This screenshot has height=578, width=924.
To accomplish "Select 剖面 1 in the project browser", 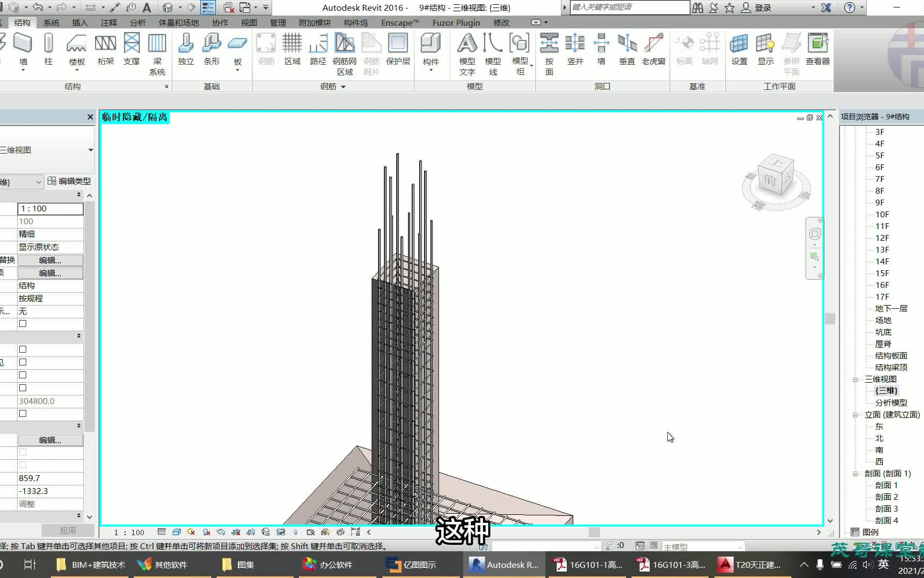I will click(x=885, y=485).
